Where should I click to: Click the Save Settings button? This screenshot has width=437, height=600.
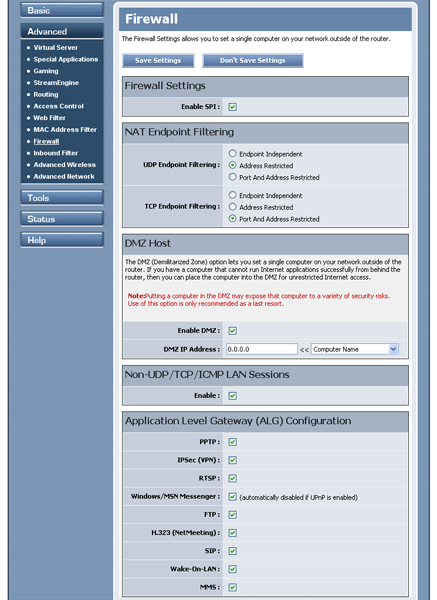tap(158, 60)
